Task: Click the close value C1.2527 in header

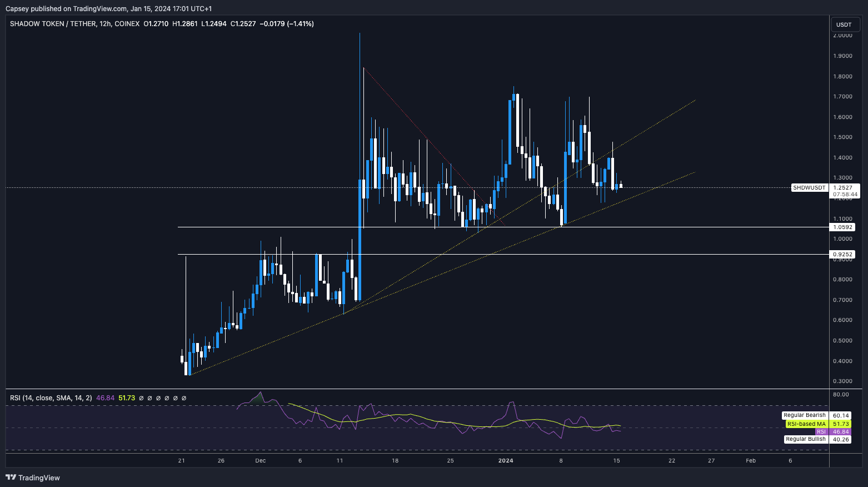Action: coord(243,24)
